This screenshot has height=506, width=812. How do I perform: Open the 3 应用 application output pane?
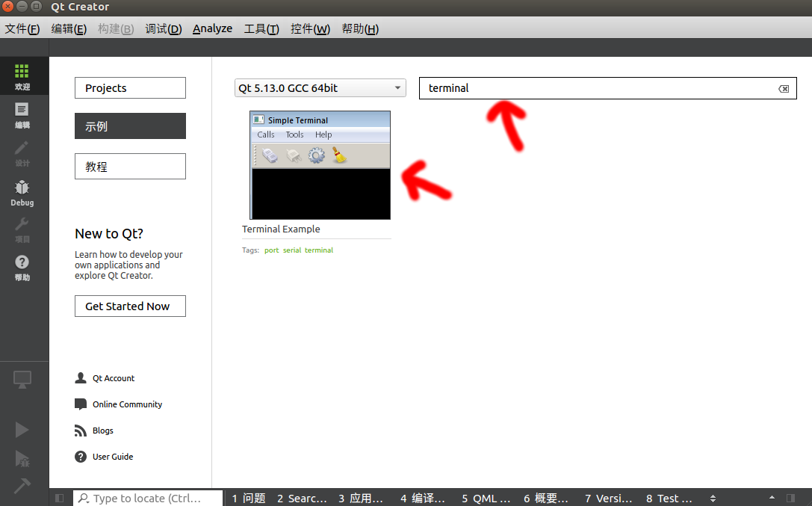tap(360, 499)
